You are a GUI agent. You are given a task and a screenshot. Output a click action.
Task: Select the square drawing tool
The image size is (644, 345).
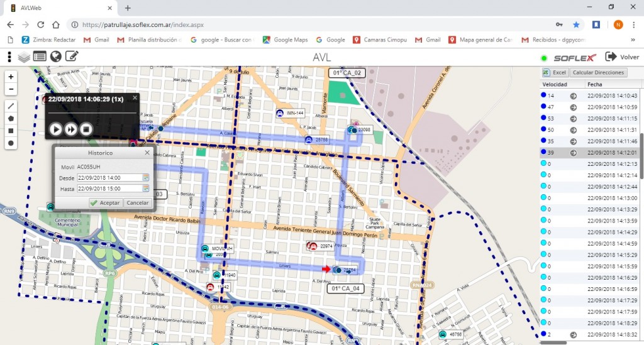coord(11,131)
